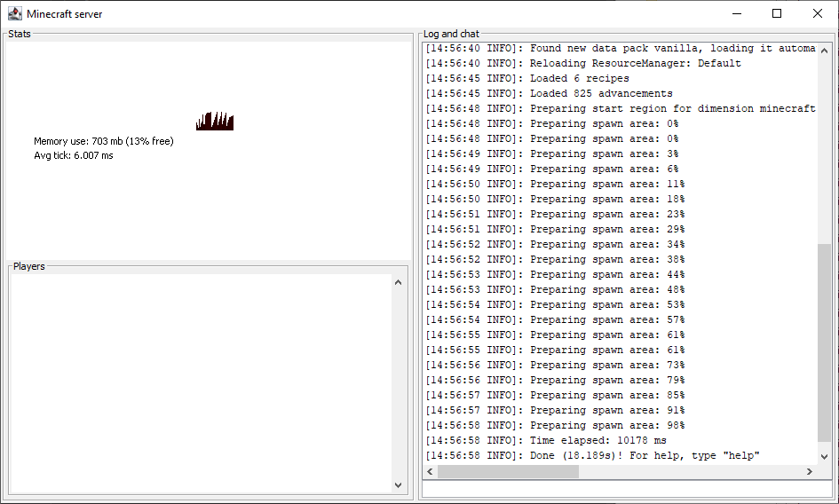Viewport: 839px width, 504px height.
Task: Minimize the Minecraft server window
Action: click(737, 13)
